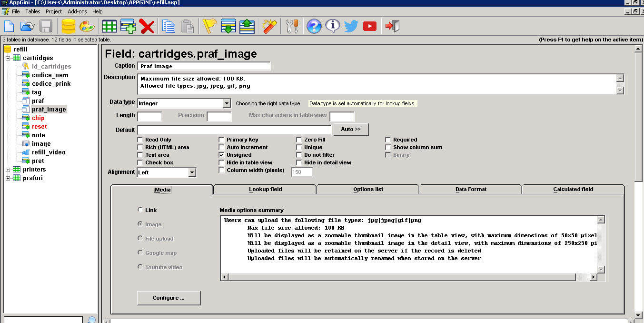
Task: Click the search magnifier icon below the tree
Action: point(92,320)
